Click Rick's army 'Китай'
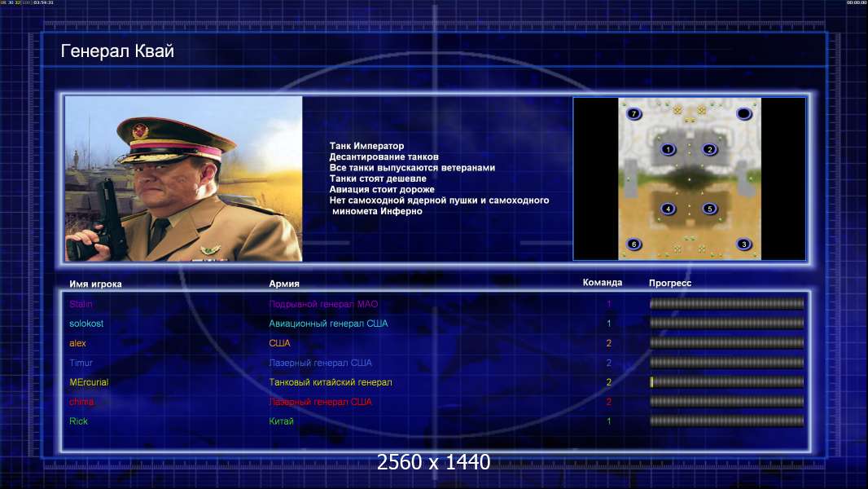 click(281, 421)
